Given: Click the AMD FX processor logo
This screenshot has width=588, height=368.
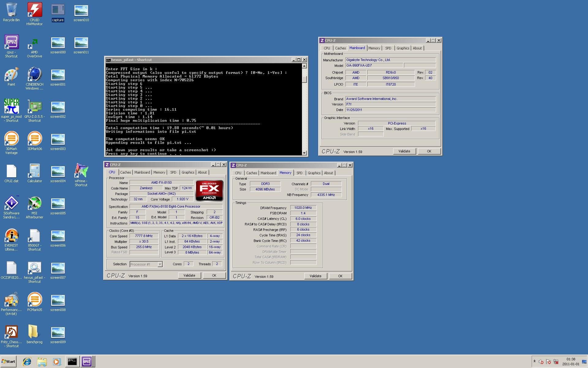Looking at the screenshot, I should [x=209, y=191].
